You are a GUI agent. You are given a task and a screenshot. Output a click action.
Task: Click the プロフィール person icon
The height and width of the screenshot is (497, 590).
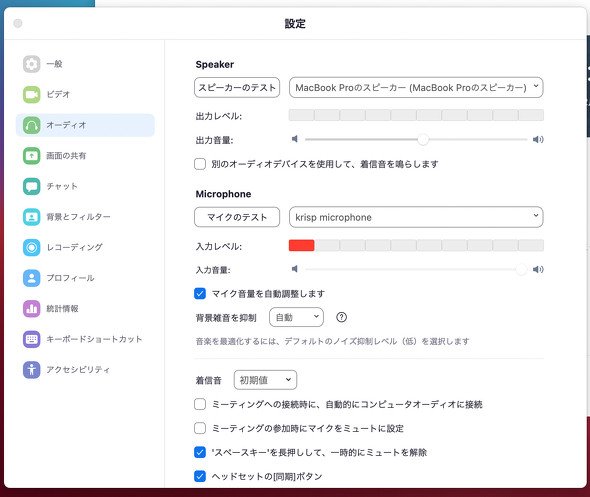32,278
